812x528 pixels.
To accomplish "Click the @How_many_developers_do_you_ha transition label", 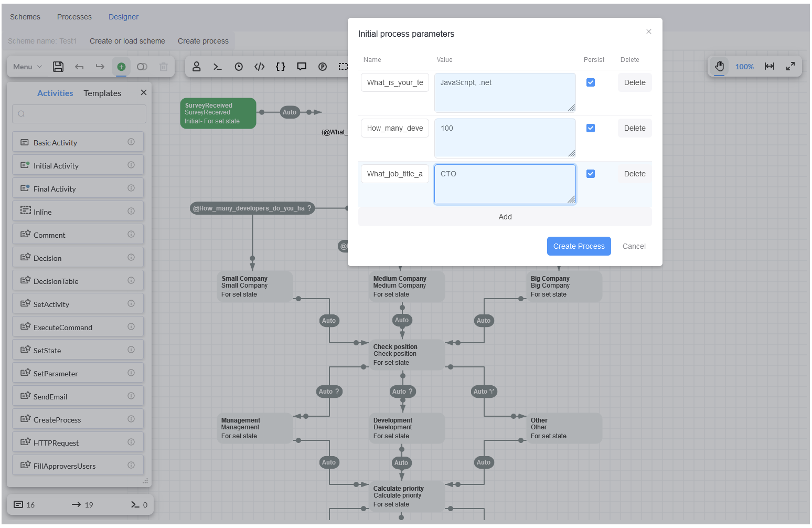I will point(252,208).
